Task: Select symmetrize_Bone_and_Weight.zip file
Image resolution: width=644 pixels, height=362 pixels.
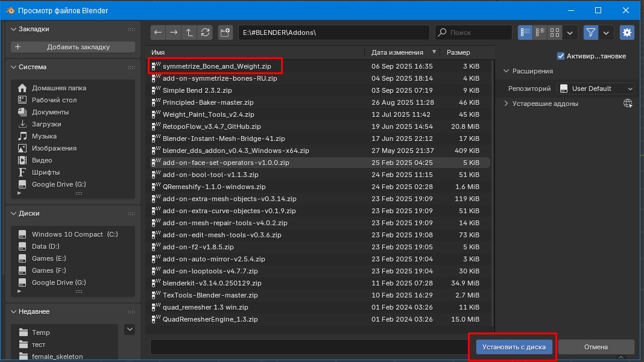Action: coord(319,66)
